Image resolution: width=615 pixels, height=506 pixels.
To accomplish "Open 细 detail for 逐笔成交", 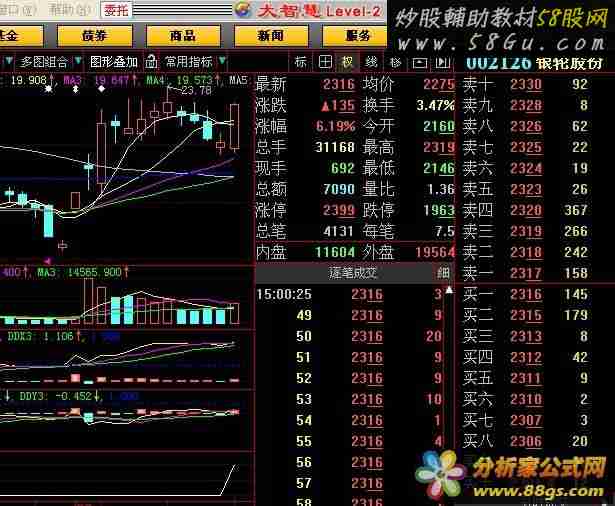I will pyautogui.click(x=443, y=273).
